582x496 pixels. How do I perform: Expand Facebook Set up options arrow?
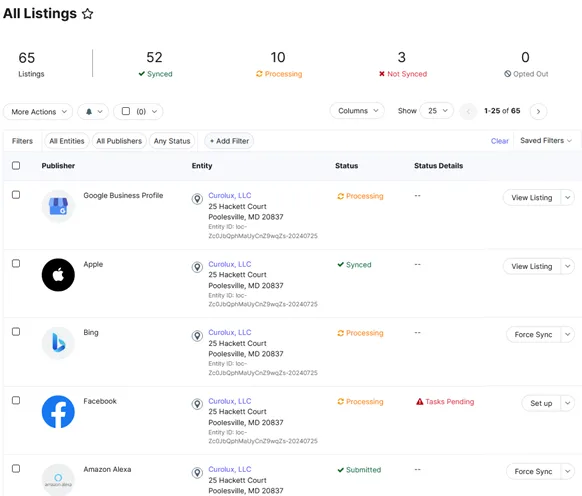[x=568, y=403]
